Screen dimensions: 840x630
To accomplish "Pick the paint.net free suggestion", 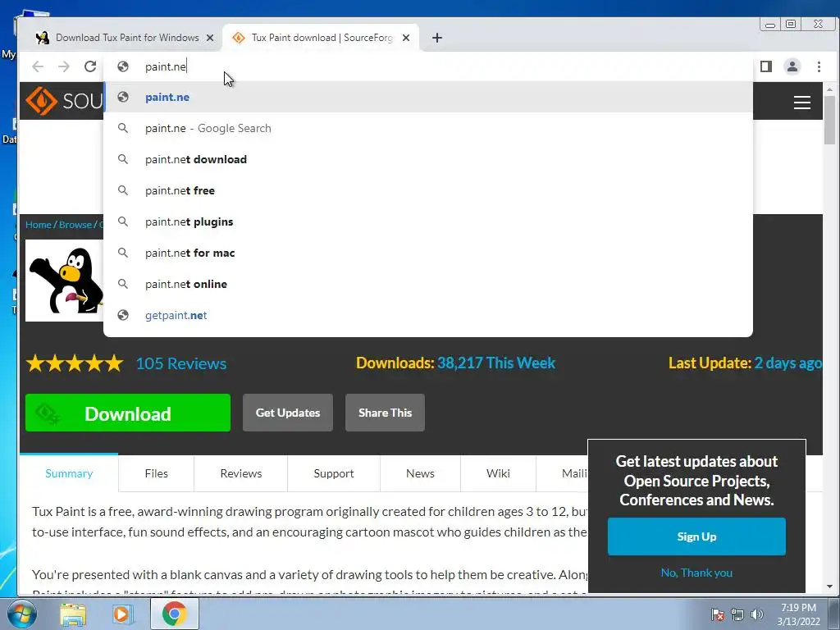I will pyautogui.click(x=428, y=190).
